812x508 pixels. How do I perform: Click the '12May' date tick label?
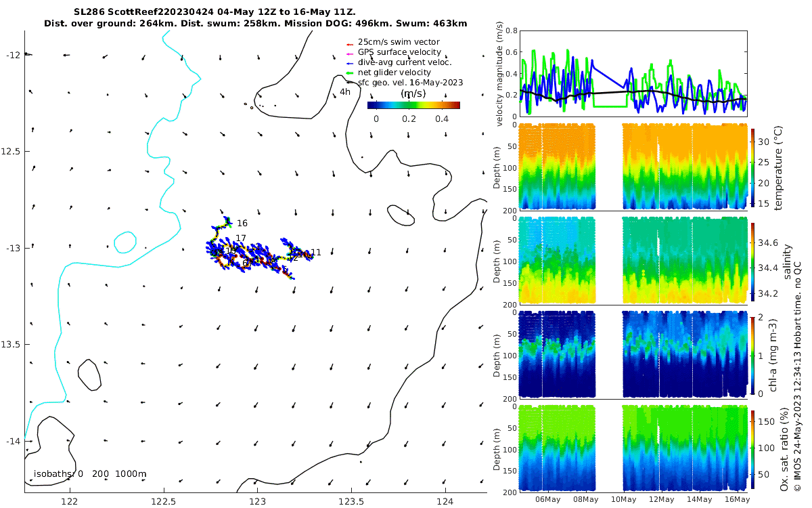pyautogui.click(x=661, y=499)
